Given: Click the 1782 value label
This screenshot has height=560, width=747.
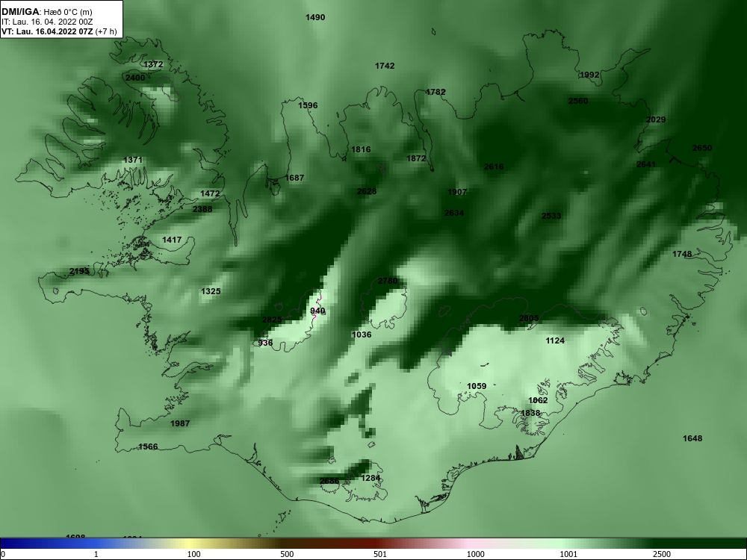Looking at the screenshot, I should pyautogui.click(x=436, y=93).
